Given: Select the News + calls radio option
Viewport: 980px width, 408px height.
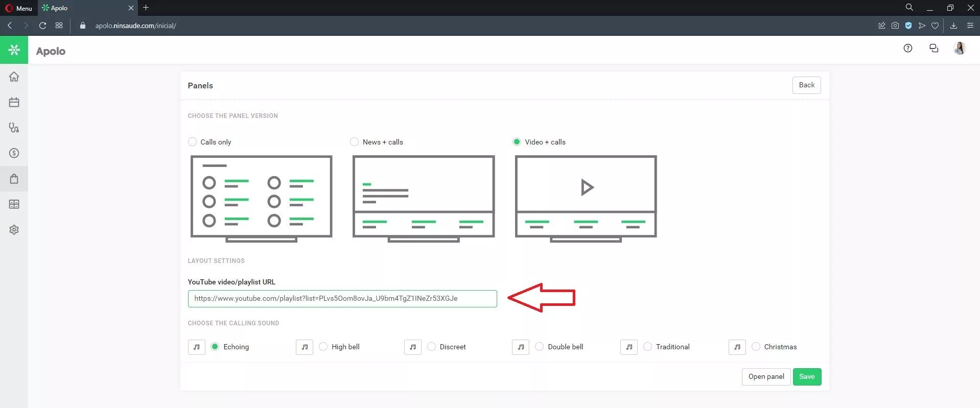Looking at the screenshot, I should (354, 142).
